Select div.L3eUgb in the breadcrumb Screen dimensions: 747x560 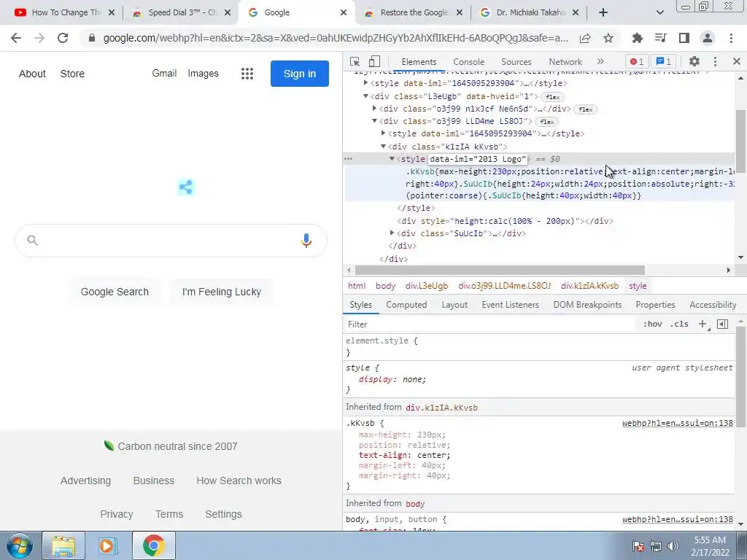point(426,286)
